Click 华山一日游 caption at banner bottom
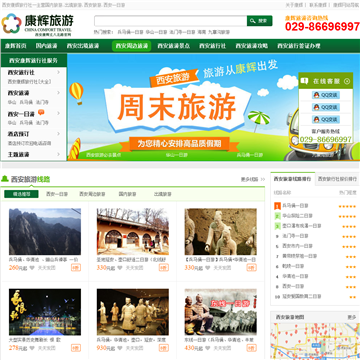Viewport: 360px width, 360px height. coord(176,155)
